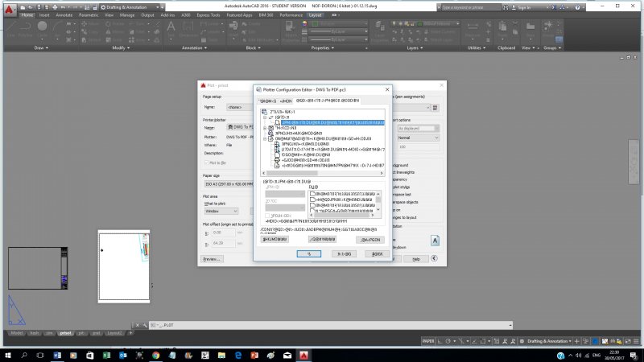Open the What to plot Window dropdown
The height and width of the screenshot is (362, 644).
[x=221, y=211]
